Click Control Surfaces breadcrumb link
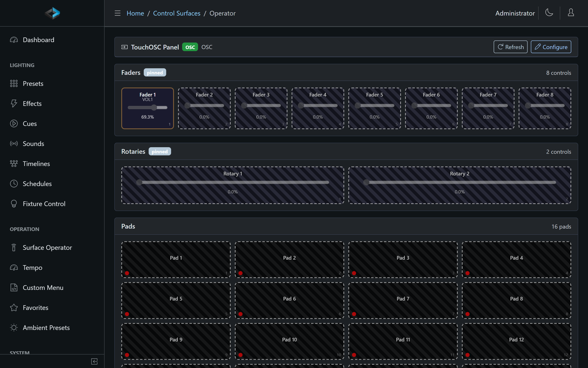Screen dimensions: 588x368 (177, 13)
